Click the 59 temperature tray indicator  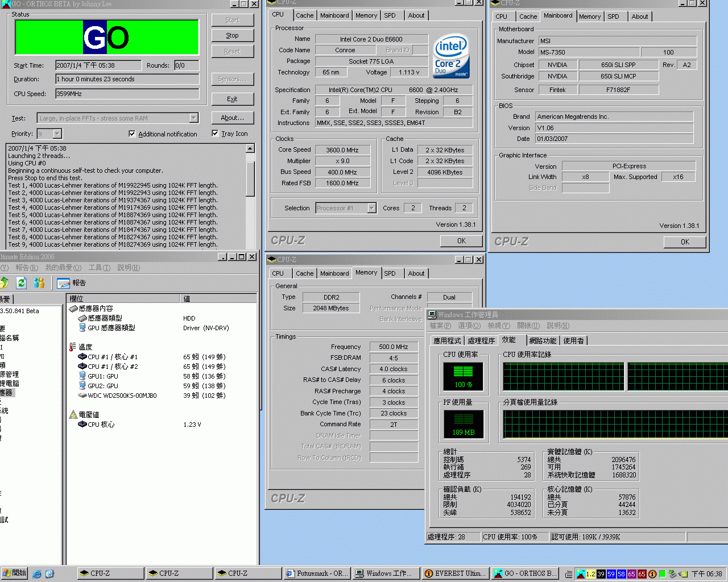pyautogui.click(x=611, y=574)
